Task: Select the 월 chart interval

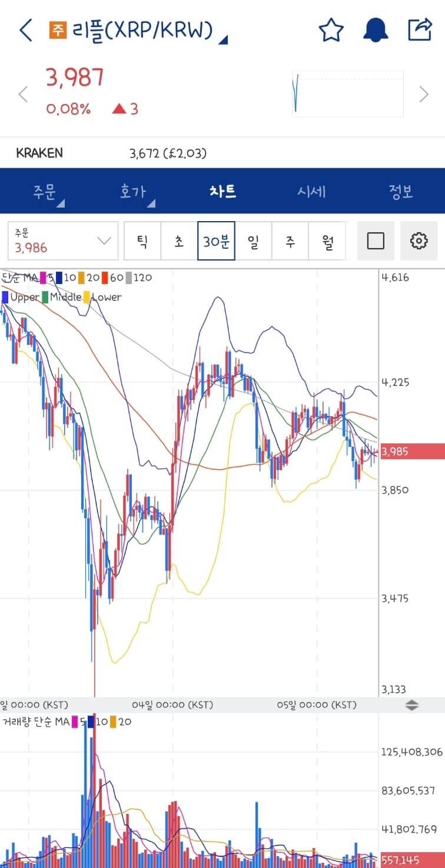Action: 327,241
